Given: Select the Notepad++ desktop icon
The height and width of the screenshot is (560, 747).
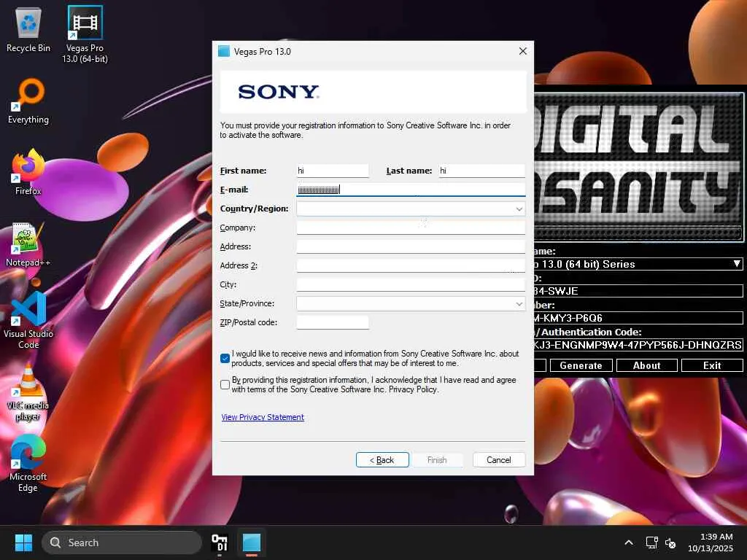Looking at the screenshot, I should coord(28,244).
